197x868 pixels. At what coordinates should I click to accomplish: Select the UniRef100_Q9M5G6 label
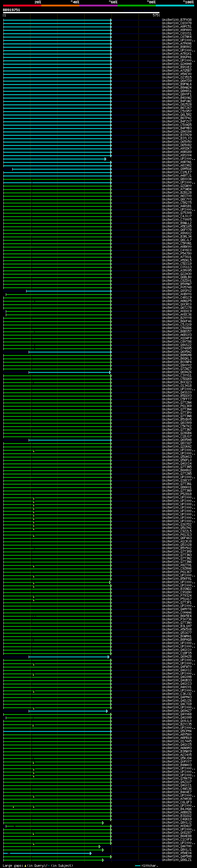(x=177, y=169)
